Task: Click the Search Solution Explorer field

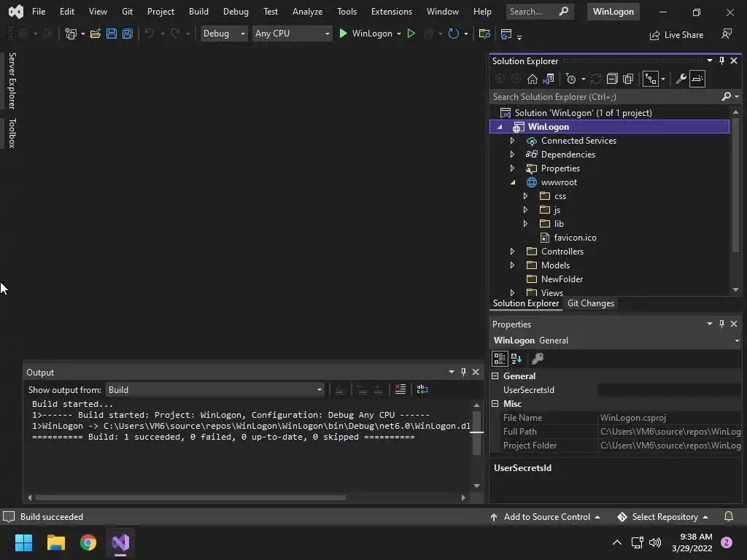Action: coord(606,97)
